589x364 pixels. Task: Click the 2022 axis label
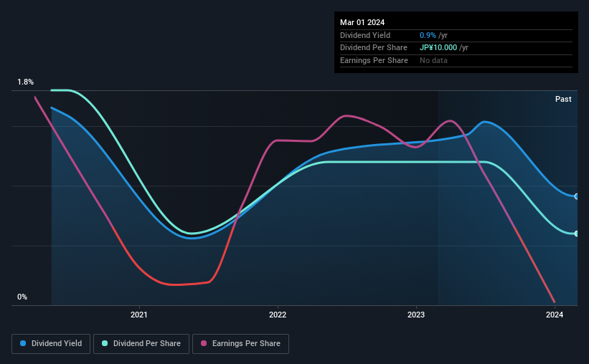point(278,315)
